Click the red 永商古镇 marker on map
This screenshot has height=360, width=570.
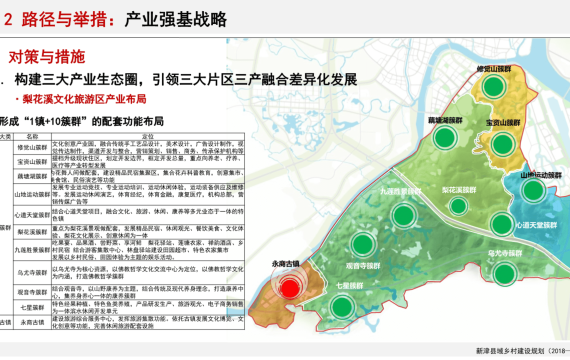coord(290,288)
